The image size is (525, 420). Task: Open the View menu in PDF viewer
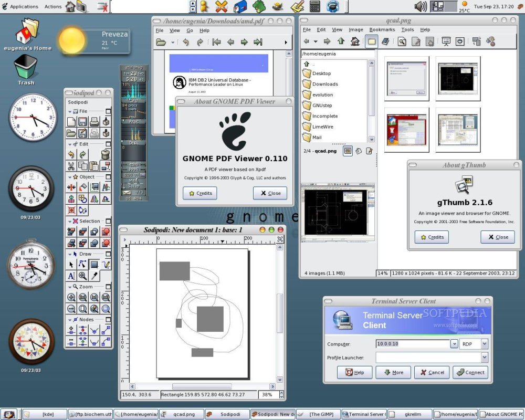click(174, 30)
